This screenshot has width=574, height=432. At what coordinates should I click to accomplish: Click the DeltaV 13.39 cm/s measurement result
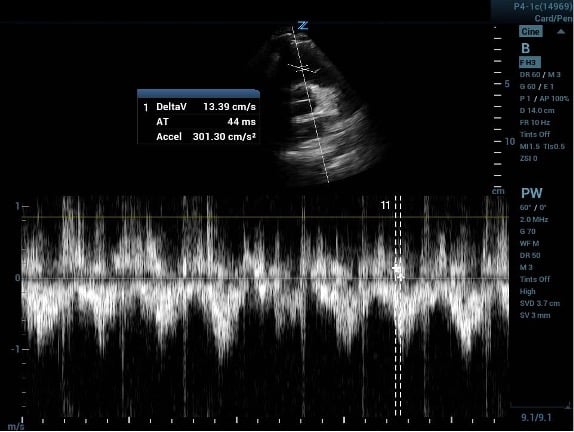point(206,107)
